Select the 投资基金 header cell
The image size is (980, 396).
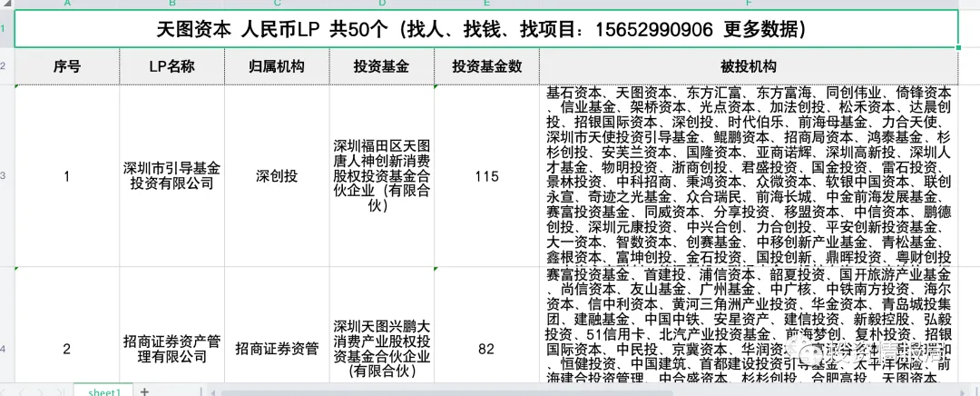coord(382,66)
